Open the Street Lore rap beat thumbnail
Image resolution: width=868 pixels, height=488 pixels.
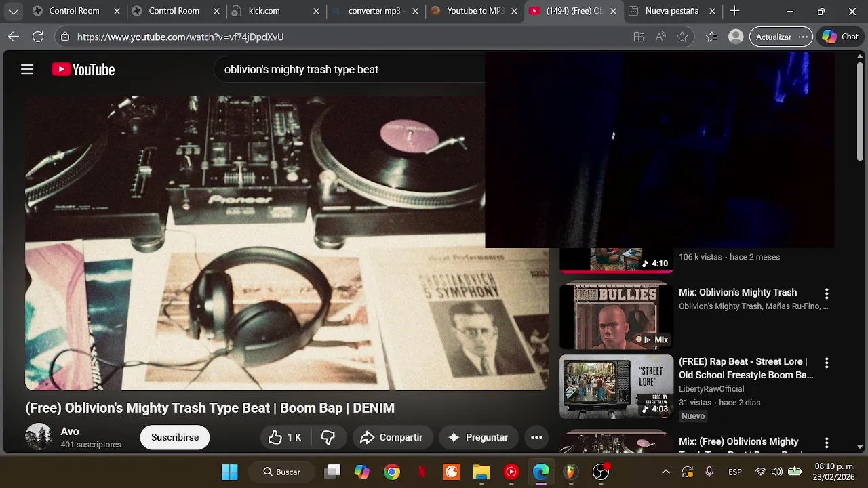click(616, 386)
